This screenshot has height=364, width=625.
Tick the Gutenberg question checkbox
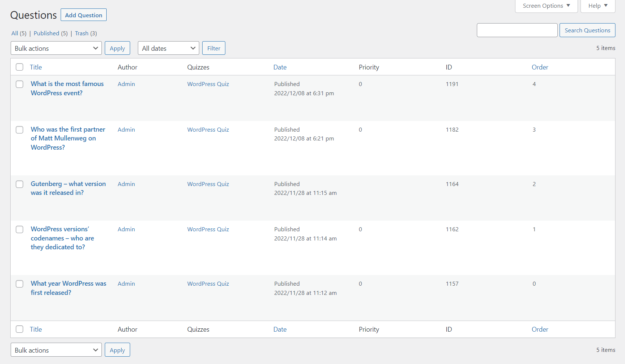point(19,184)
